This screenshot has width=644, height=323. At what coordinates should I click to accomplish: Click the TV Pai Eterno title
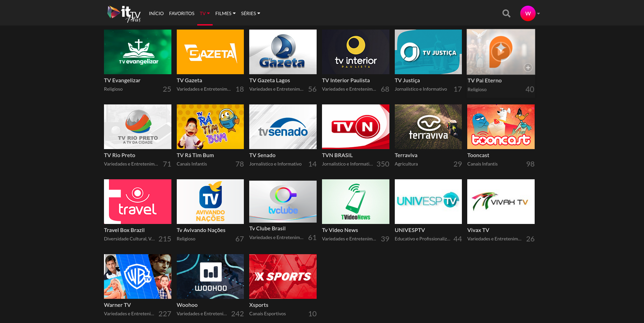[484, 81]
